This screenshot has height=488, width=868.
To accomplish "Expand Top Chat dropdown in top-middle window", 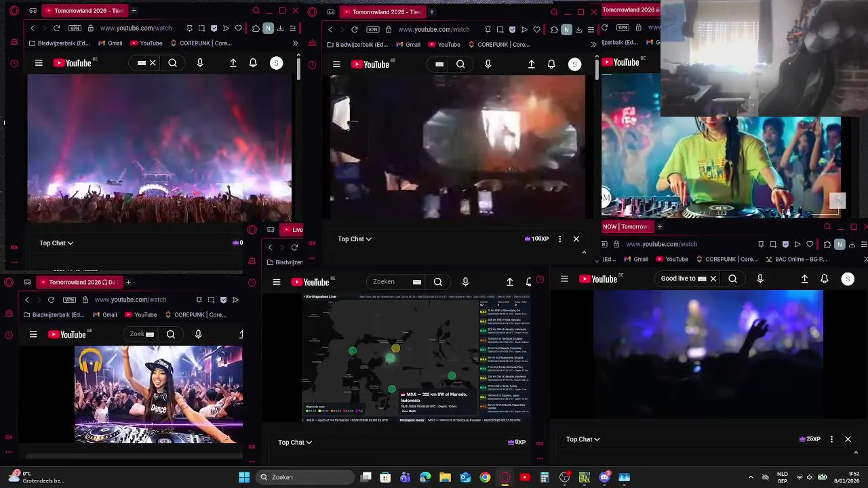I will coord(355,239).
